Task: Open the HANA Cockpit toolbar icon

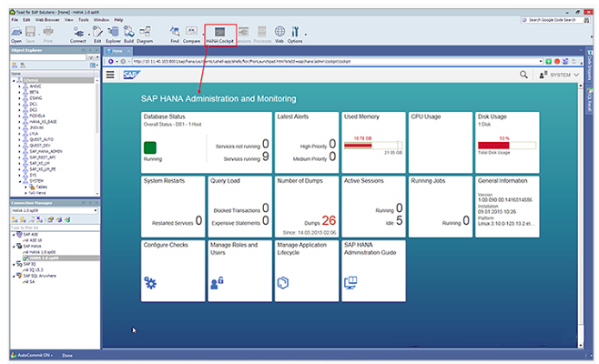Action: tap(220, 32)
